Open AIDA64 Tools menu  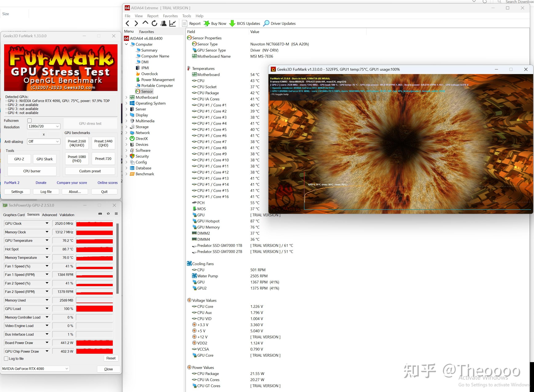click(x=186, y=16)
